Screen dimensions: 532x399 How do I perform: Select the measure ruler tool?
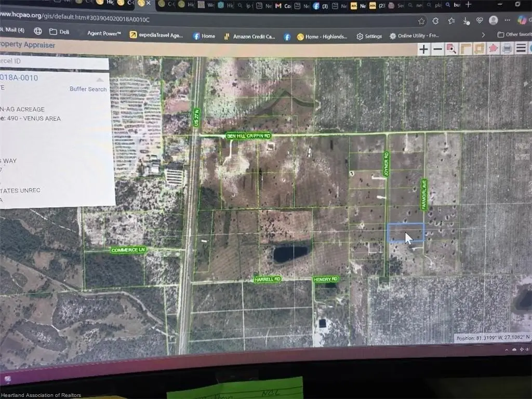[x=465, y=49]
